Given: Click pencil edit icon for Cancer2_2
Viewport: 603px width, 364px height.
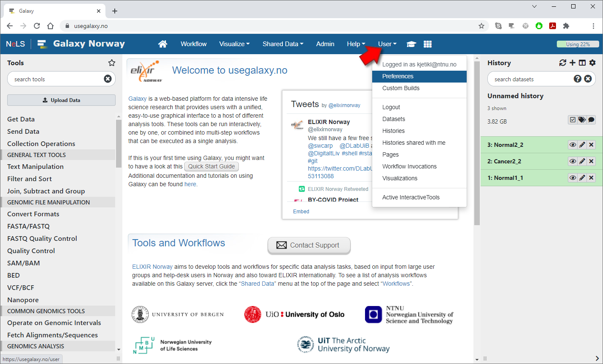Looking at the screenshot, I should click(x=582, y=161).
